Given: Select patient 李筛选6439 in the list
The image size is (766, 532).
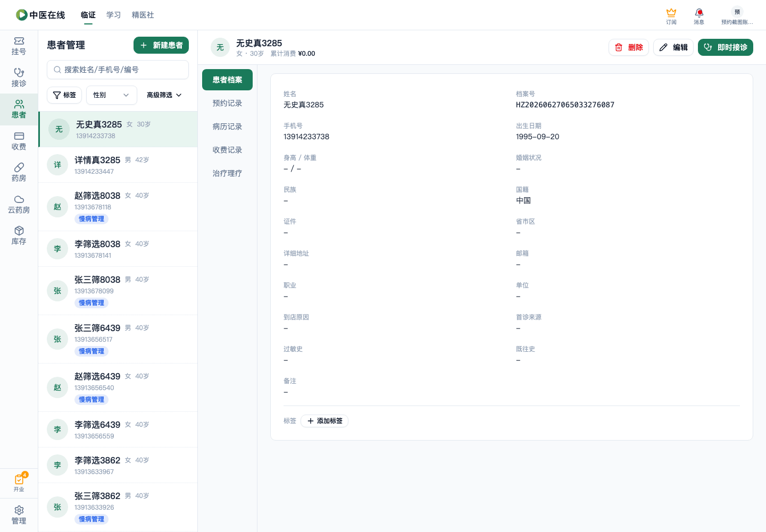Looking at the screenshot, I should pos(118,429).
